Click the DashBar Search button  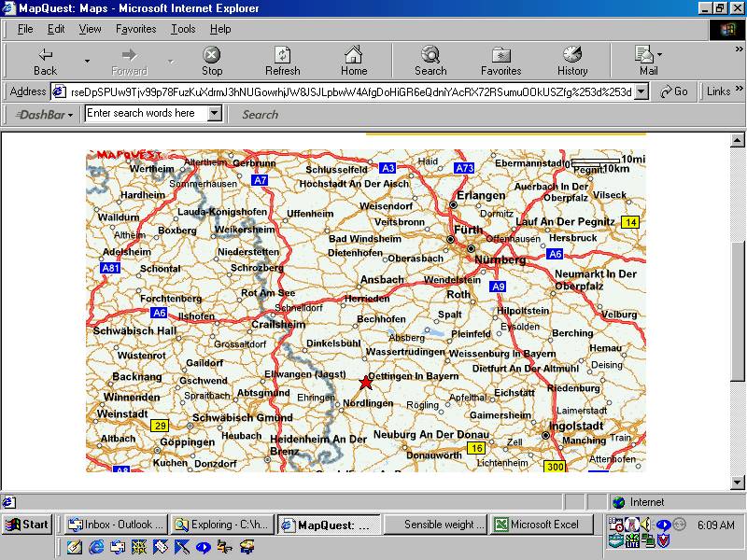(x=260, y=115)
